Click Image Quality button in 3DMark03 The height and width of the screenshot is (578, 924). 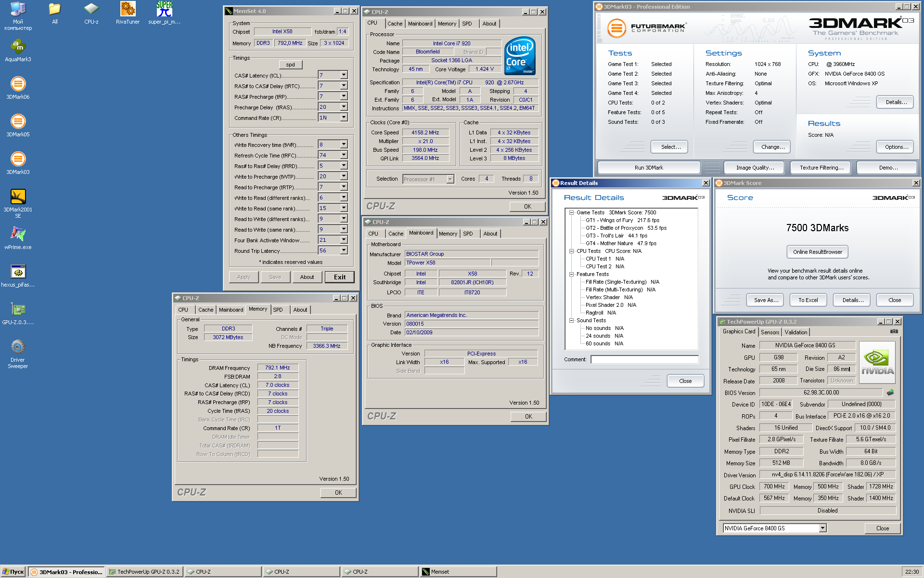pos(755,168)
